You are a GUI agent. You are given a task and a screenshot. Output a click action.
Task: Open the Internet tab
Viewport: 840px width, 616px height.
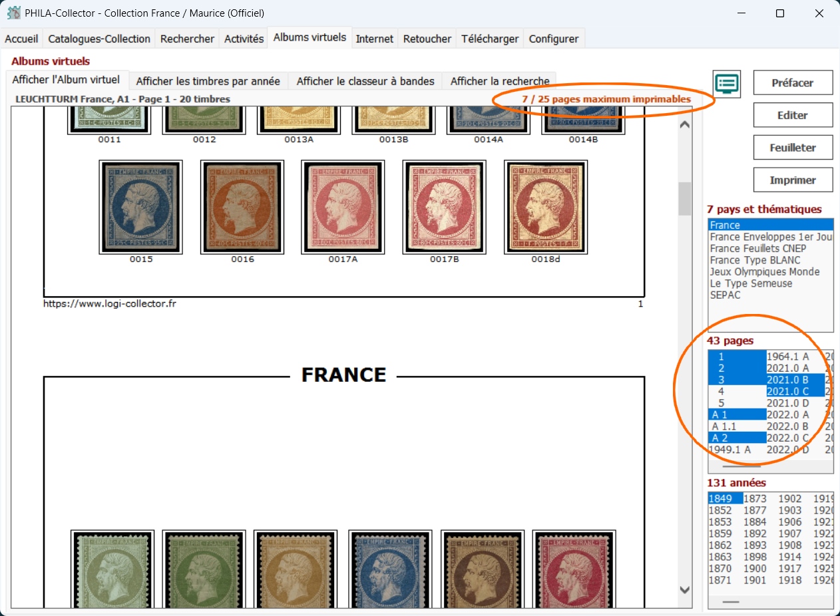(x=375, y=39)
